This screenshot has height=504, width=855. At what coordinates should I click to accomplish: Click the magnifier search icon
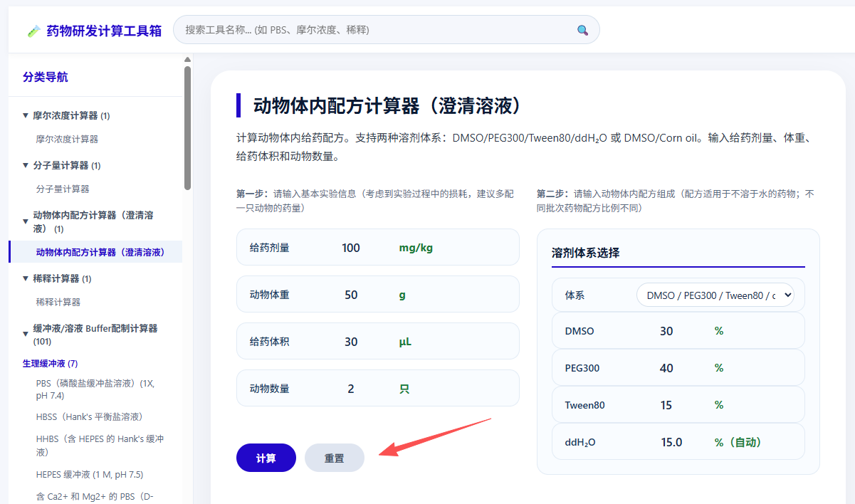582,30
